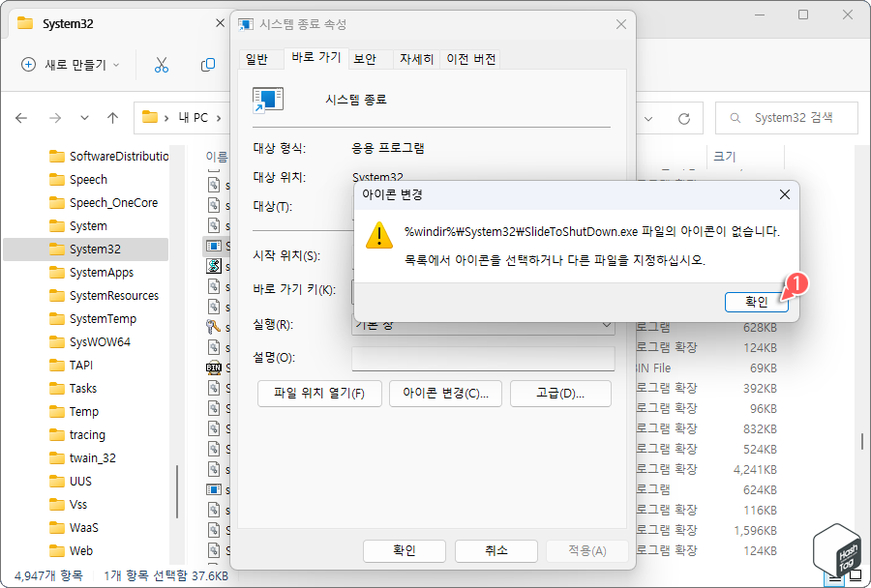Cut the selected file using scissors icon
Viewport: 871px width, 588px height.
pos(161,64)
